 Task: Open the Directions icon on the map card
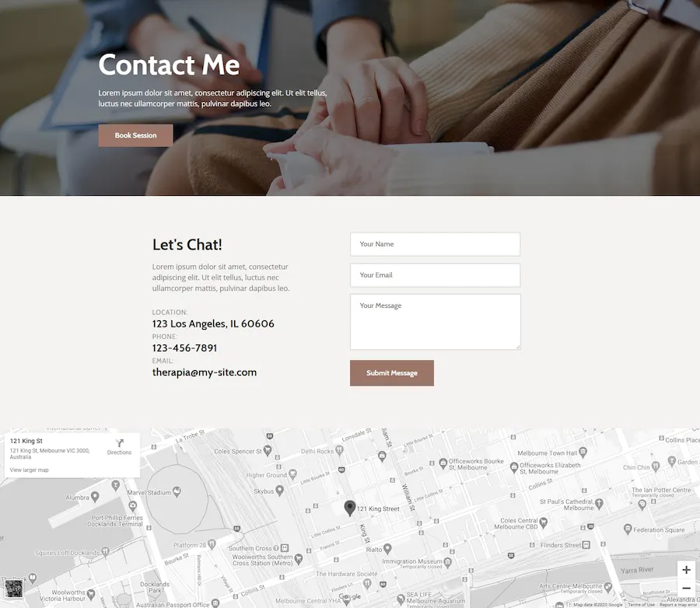tap(119, 443)
